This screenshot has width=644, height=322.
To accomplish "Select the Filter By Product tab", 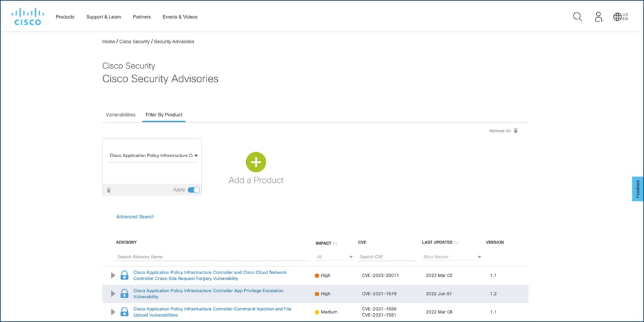I will coord(164,115).
